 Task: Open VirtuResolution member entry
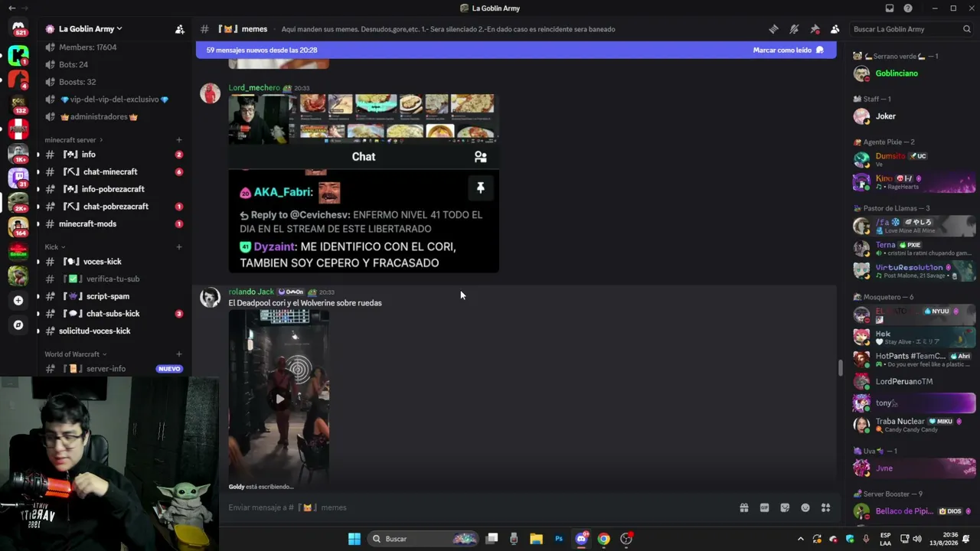[x=914, y=271]
